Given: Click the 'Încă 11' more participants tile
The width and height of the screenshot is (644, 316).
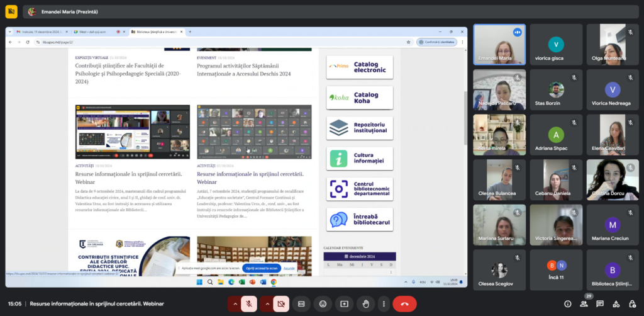Looking at the screenshot, I should click(556, 271).
